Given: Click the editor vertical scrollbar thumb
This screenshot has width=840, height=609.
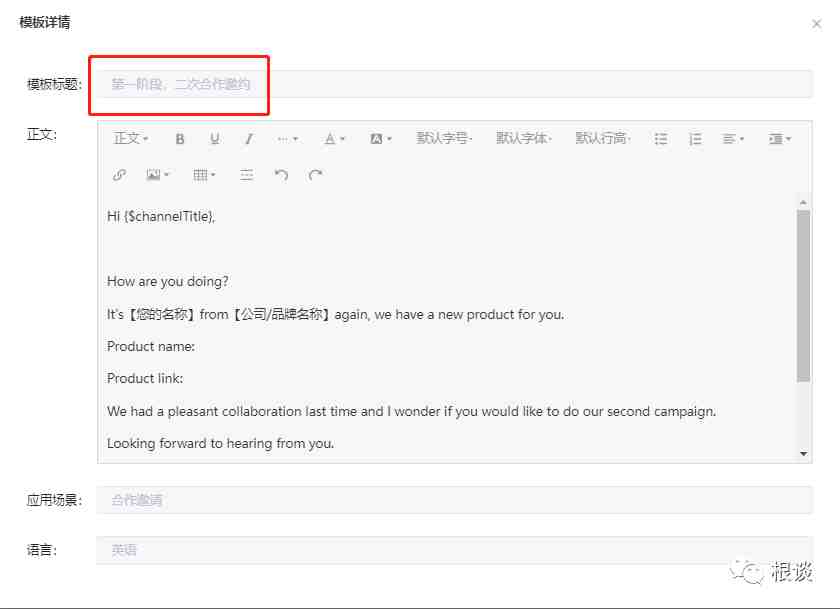Looking at the screenshot, I should click(803, 296).
